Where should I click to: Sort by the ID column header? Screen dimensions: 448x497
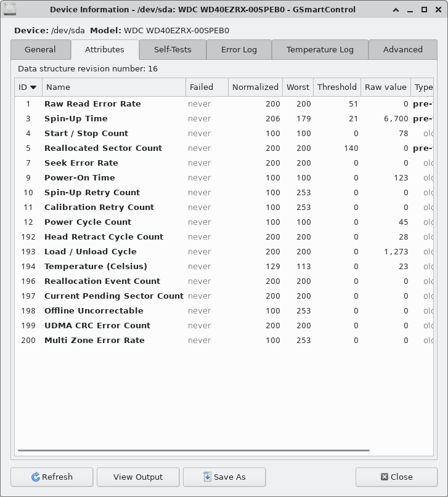pos(28,87)
